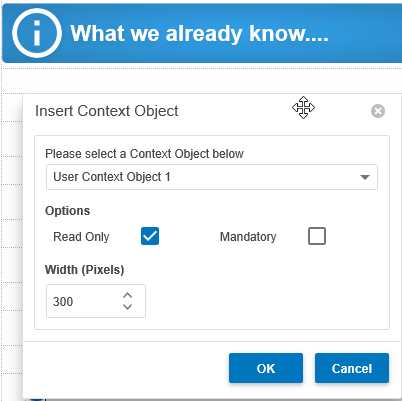Click the Mandatory label text

coord(248,237)
